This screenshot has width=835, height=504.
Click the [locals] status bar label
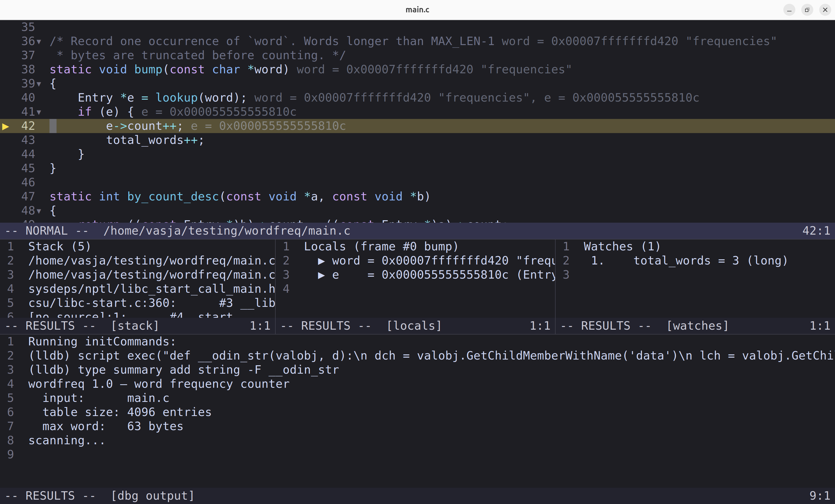coord(414,326)
